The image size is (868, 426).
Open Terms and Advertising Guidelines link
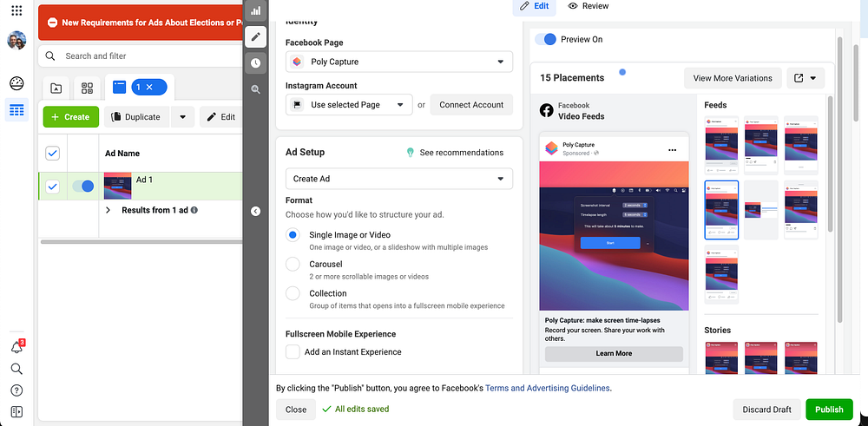(548, 389)
